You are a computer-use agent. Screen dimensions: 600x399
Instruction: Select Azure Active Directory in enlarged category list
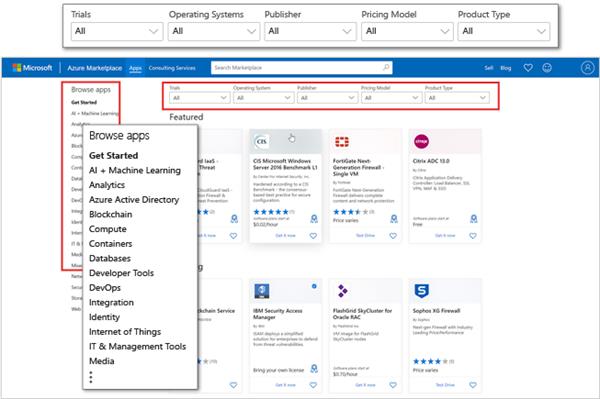(134, 200)
